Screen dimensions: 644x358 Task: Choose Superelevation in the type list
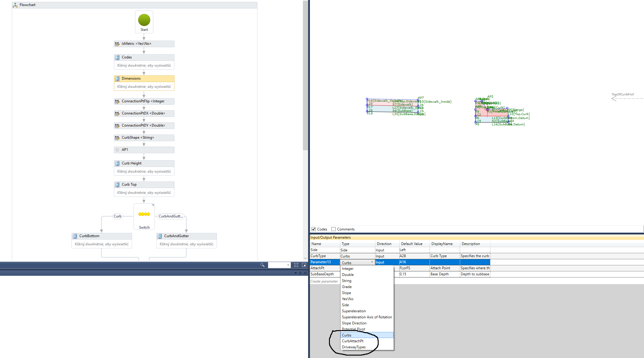click(x=354, y=311)
